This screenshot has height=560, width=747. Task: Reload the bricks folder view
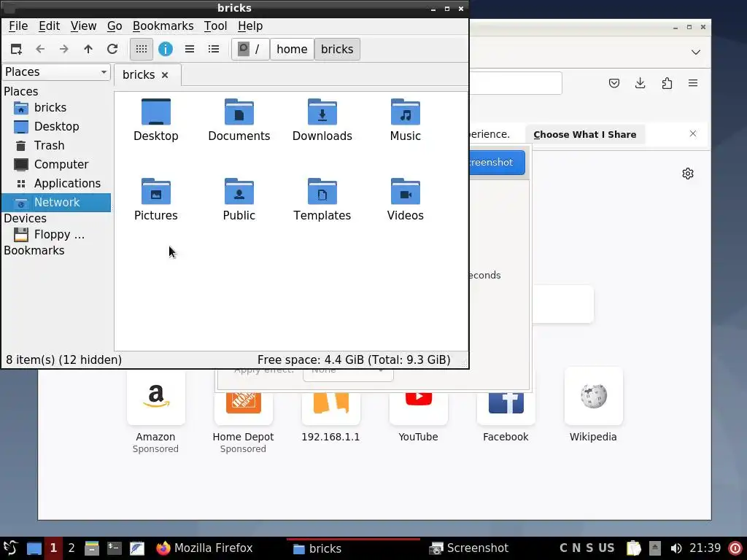112,49
